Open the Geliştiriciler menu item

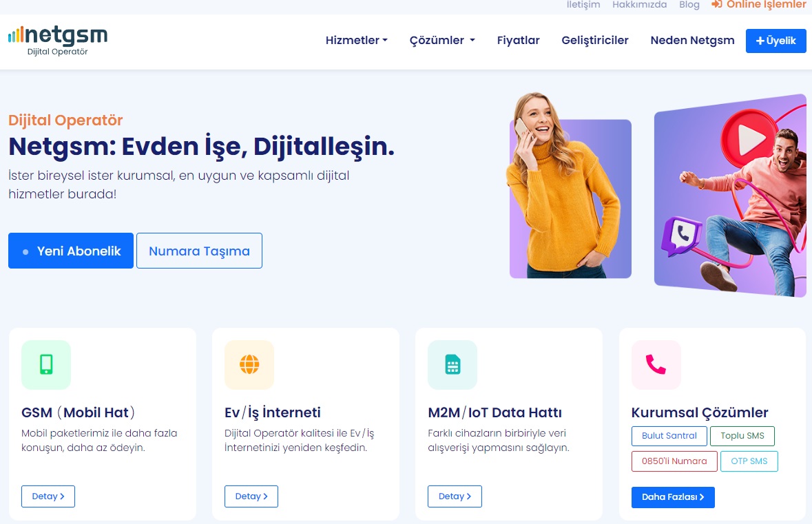pyautogui.click(x=595, y=41)
